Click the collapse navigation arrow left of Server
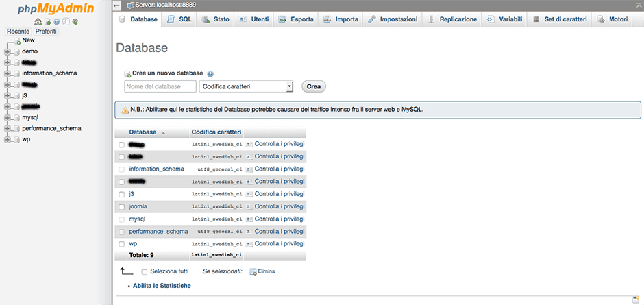Image resolution: width=644 pixels, height=305 pixels. [x=117, y=5]
